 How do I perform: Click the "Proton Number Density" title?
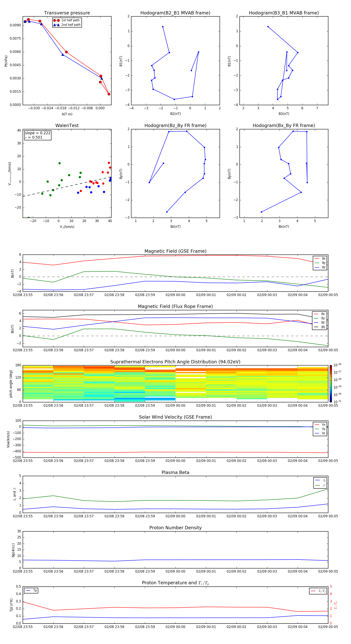pyautogui.click(x=175, y=528)
